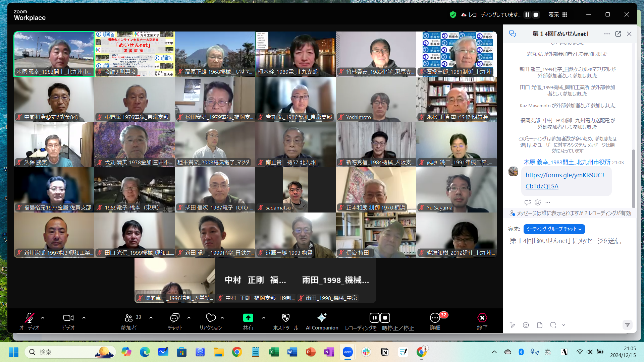Open Windows Start menu

click(x=13, y=352)
